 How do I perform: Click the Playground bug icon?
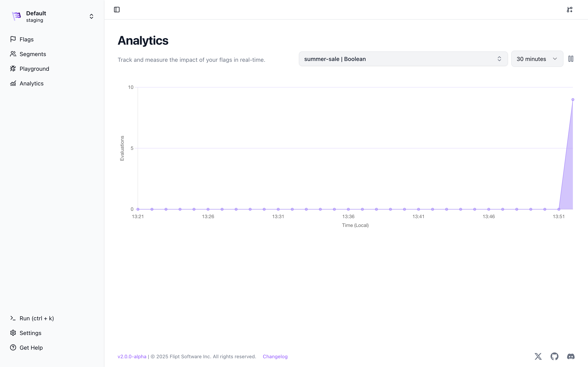[x=13, y=69]
